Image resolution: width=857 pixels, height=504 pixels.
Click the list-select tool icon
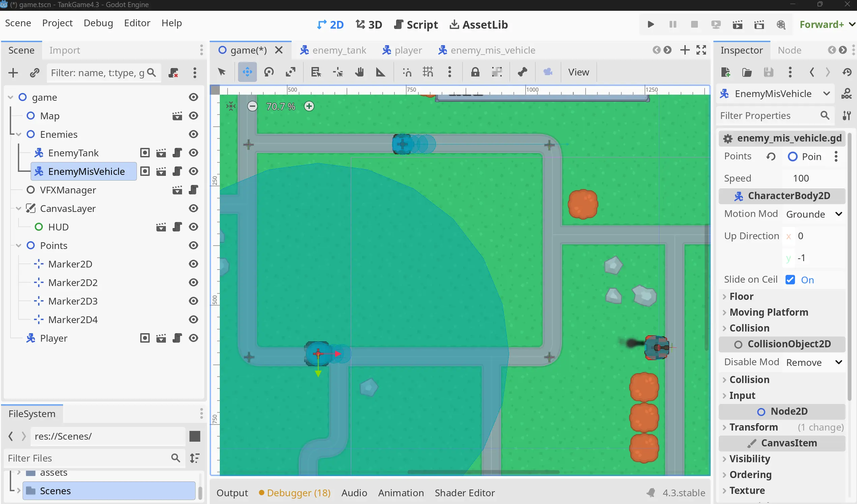click(316, 72)
